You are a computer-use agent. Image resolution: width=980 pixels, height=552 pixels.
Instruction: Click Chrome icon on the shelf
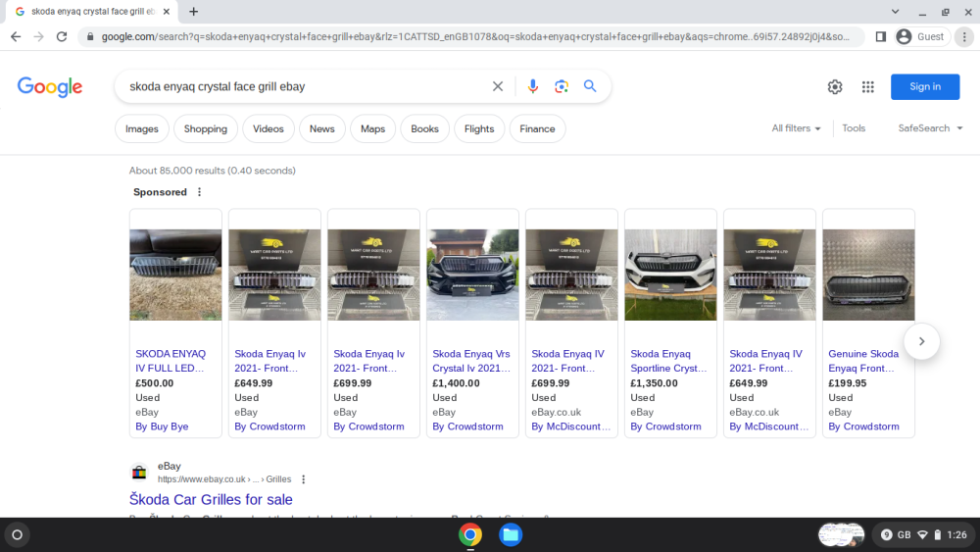(x=470, y=535)
